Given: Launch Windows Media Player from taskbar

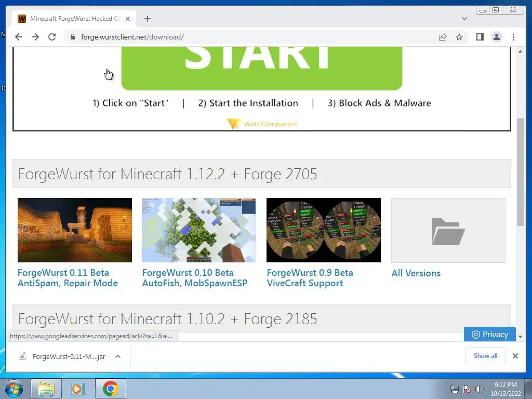Looking at the screenshot, I should 78,389.
